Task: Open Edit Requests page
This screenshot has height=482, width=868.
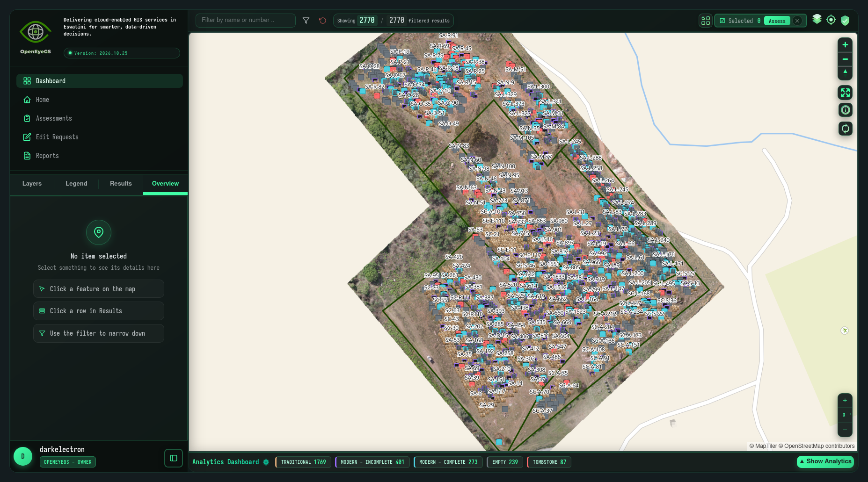Action: pyautogui.click(x=100, y=137)
